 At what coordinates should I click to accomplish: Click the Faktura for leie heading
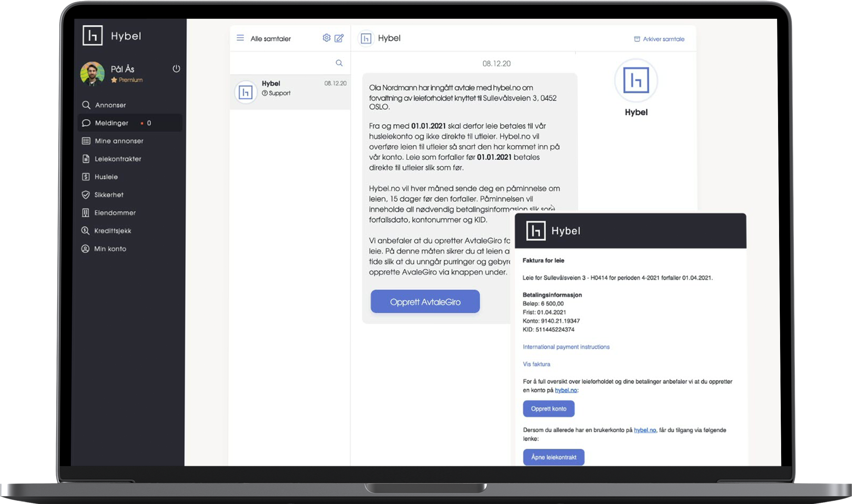543,260
